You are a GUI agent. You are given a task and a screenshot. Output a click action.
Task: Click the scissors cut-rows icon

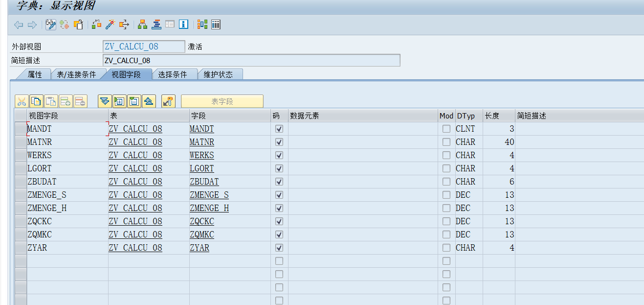click(x=22, y=101)
